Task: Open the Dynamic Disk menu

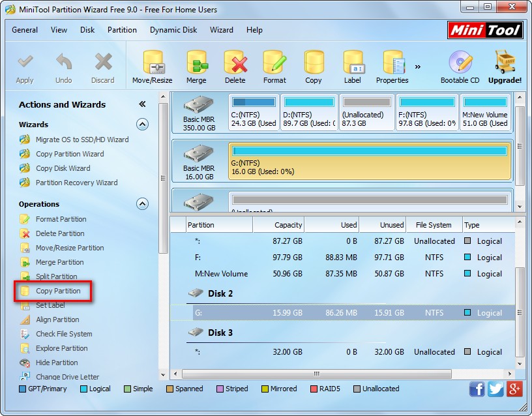Action: (173, 30)
